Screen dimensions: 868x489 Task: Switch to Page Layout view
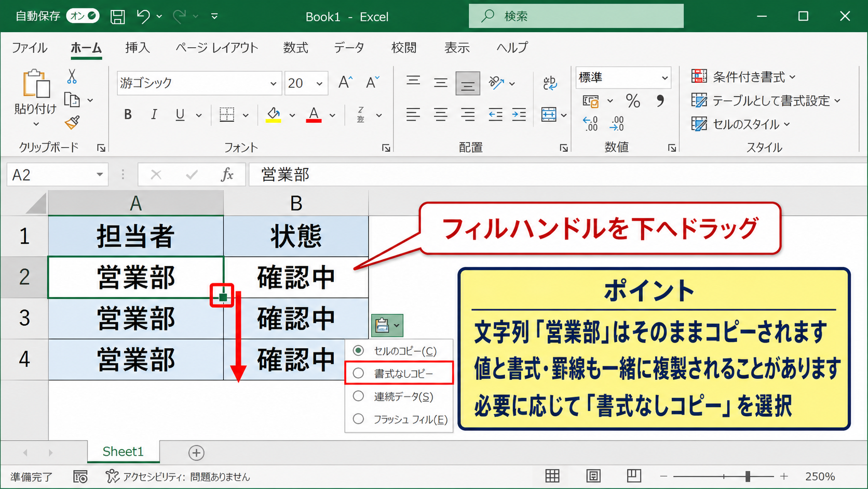tap(593, 476)
